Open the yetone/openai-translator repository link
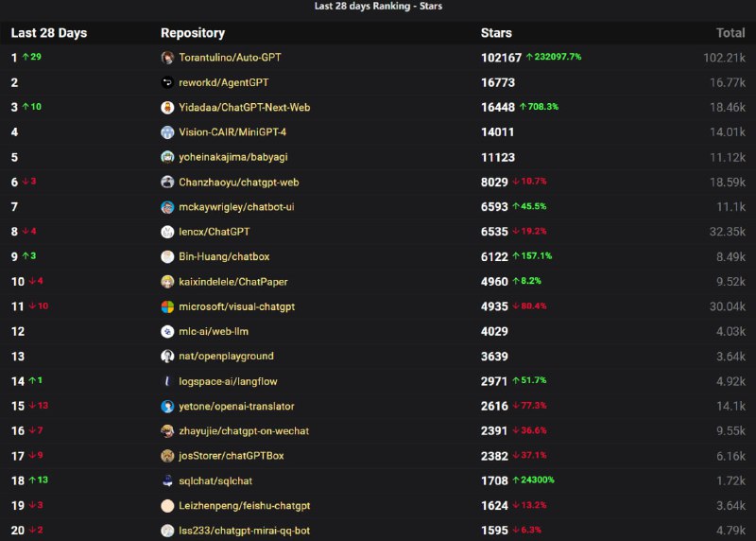This screenshot has width=756, height=541. 236,406
